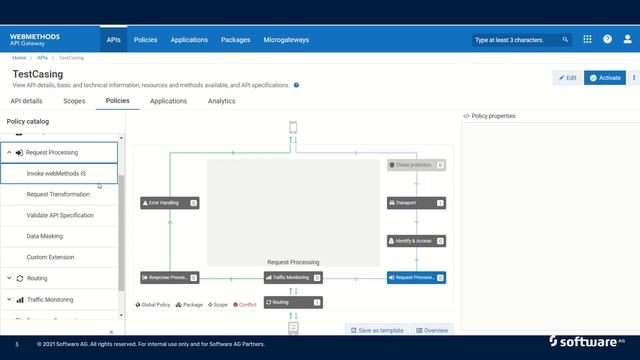Click the Package legend icon
640x360 pixels.
tap(179, 304)
